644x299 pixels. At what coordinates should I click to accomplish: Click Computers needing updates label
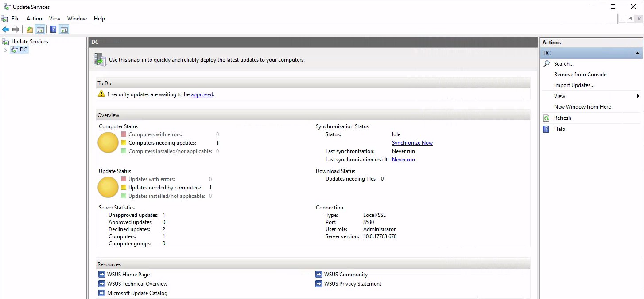(162, 143)
